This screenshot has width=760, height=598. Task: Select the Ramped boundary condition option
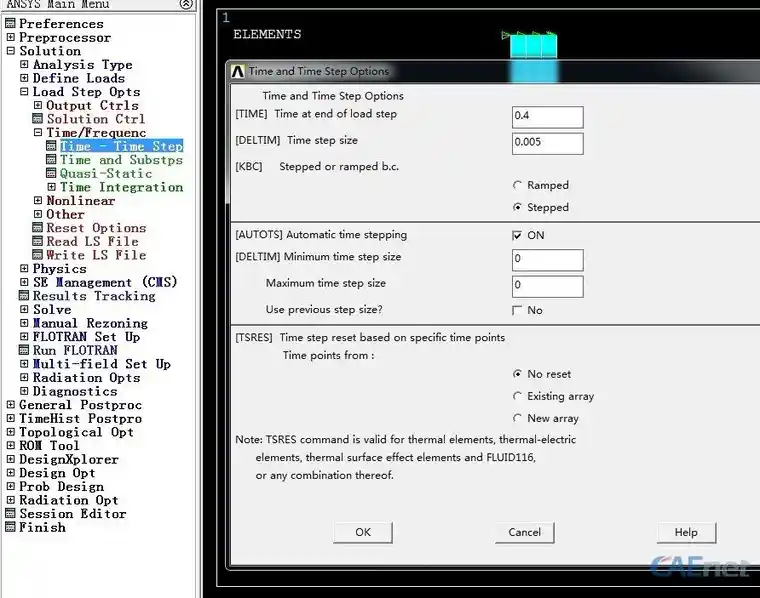517,185
